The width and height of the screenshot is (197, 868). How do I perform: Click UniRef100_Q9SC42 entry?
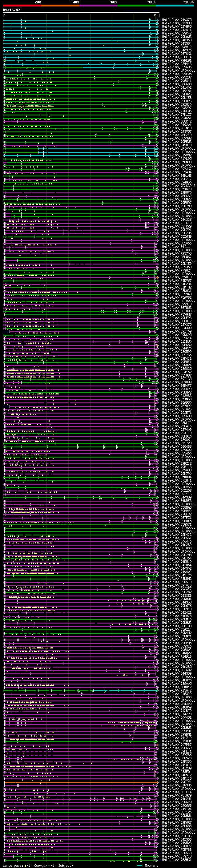click(x=177, y=33)
